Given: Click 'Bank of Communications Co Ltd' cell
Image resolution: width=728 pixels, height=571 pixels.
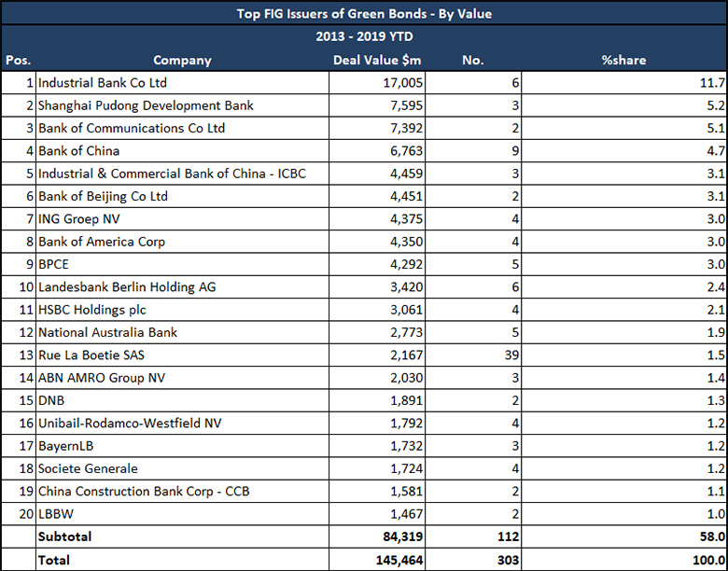Looking at the screenshot, I should 182,128.
